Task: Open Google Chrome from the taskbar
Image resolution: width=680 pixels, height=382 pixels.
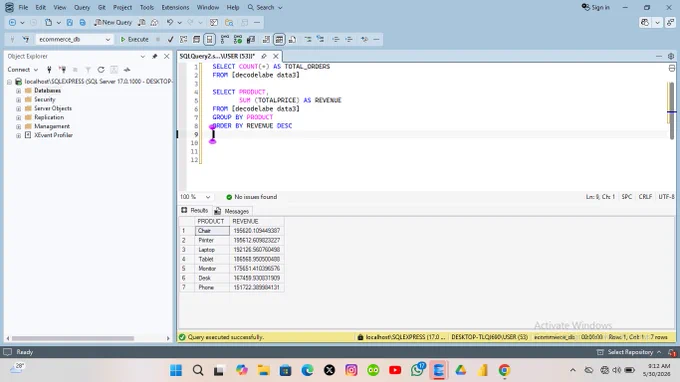Action: [x=504, y=370]
